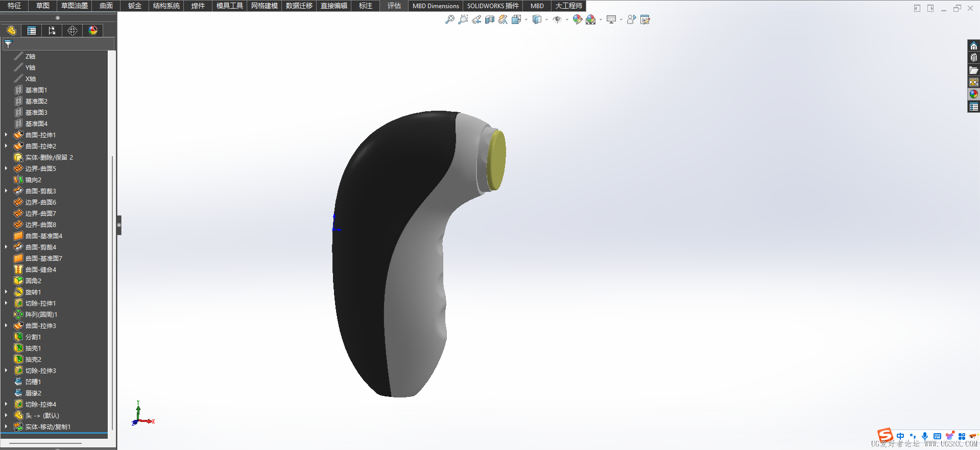
Task: Expand the 曲面-剪裁3 feature node
Action: [6, 191]
